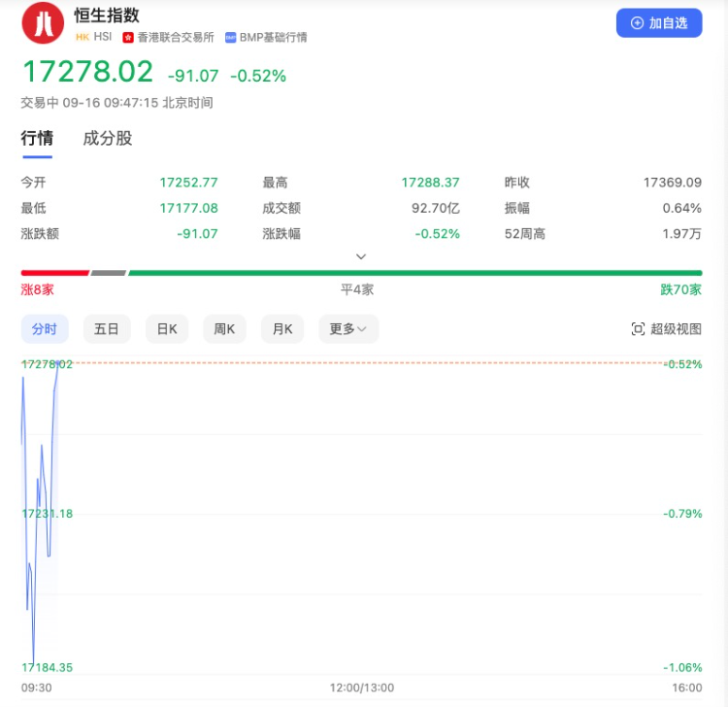The image size is (728, 707).
Task: Click the gray unchanged-stocks bar segment
Action: [x=108, y=273]
